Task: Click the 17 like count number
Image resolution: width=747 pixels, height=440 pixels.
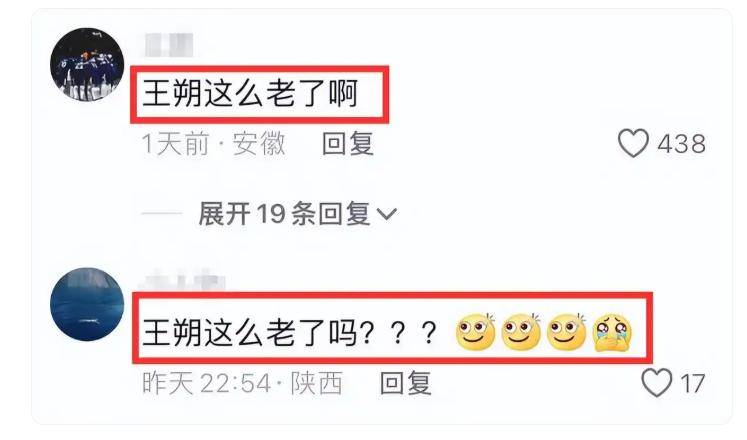Action: click(692, 384)
